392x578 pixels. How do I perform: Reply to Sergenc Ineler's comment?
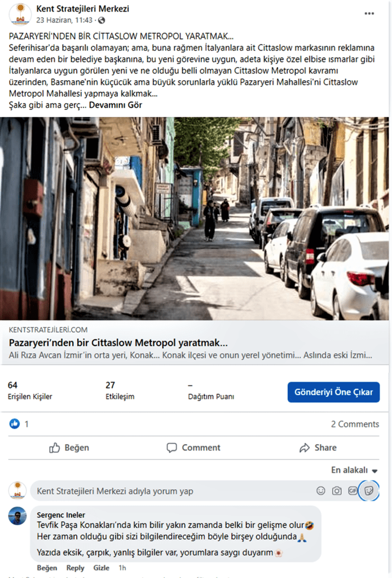pos(75,568)
